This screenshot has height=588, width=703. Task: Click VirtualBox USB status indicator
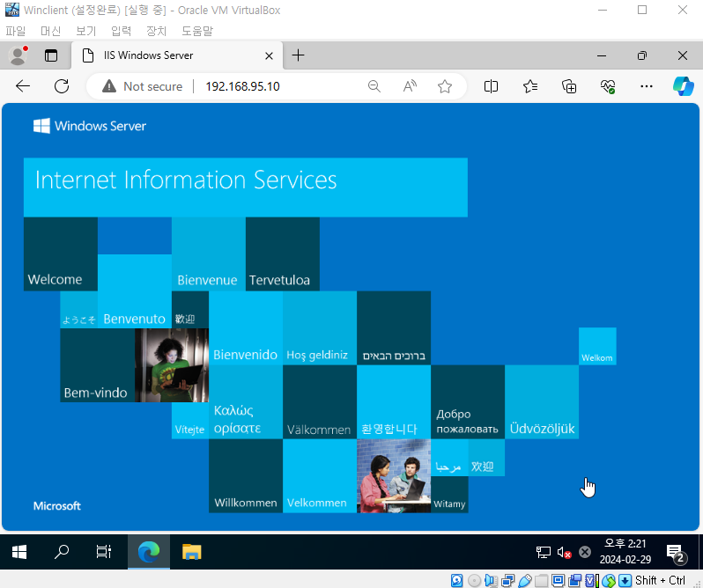524,580
